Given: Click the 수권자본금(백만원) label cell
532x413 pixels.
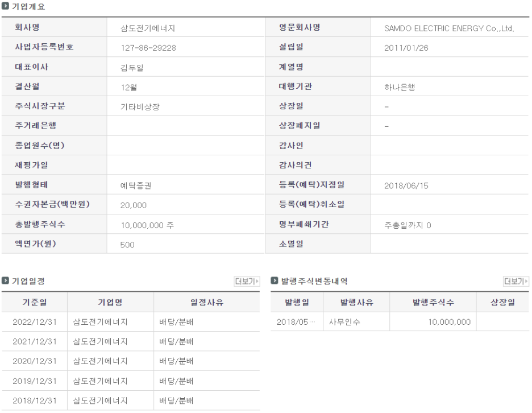Looking at the screenshot, I should tap(55, 204).
